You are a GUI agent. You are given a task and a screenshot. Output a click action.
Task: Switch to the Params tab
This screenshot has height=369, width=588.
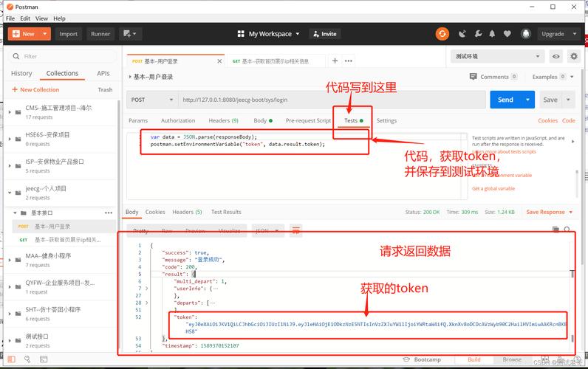[x=138, y=120]
